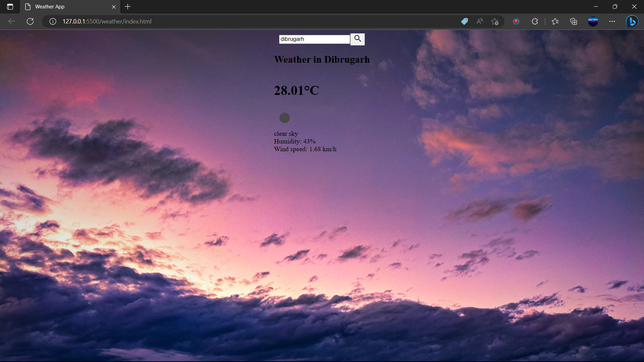644x362 pixels.
Task: Open the Favorites list
Action: (x=555, y=21)
